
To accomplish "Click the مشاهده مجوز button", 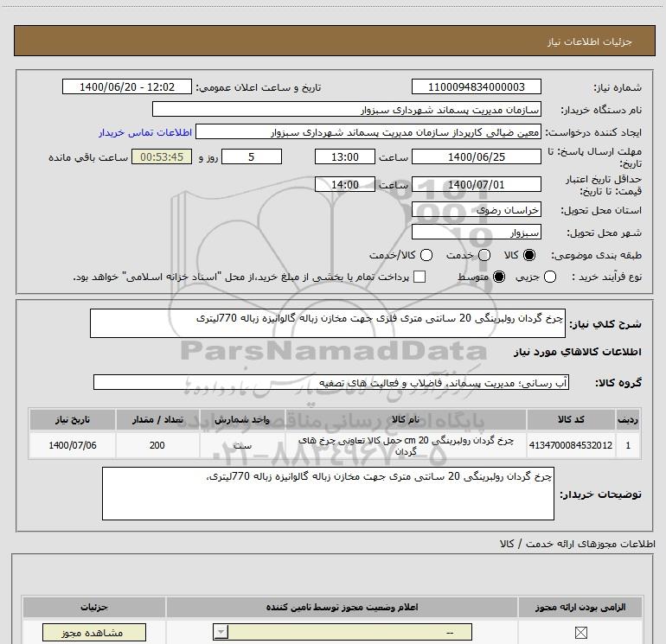I will tap(94, 633).
